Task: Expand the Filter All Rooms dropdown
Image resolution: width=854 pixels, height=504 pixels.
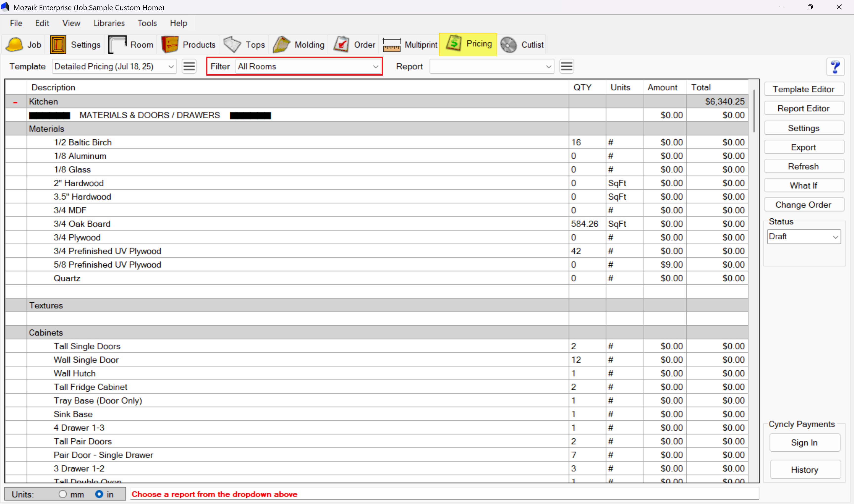Action: tap(375, 66)
